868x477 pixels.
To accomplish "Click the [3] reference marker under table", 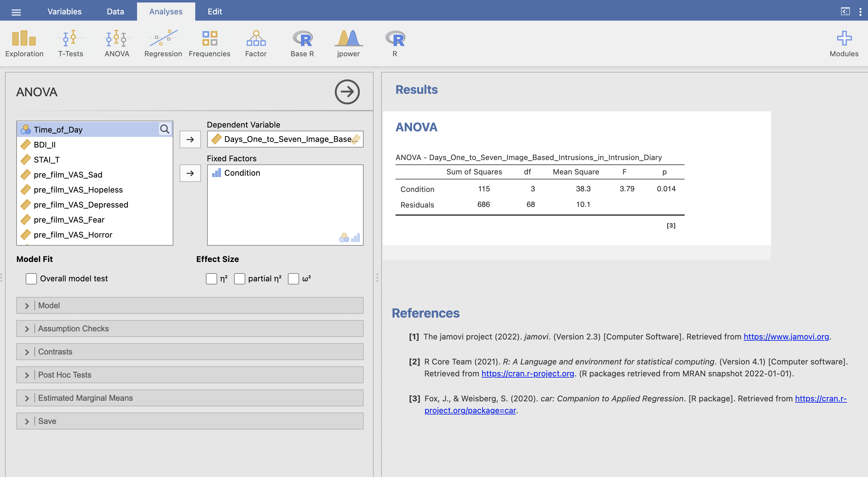I will 671,226.
